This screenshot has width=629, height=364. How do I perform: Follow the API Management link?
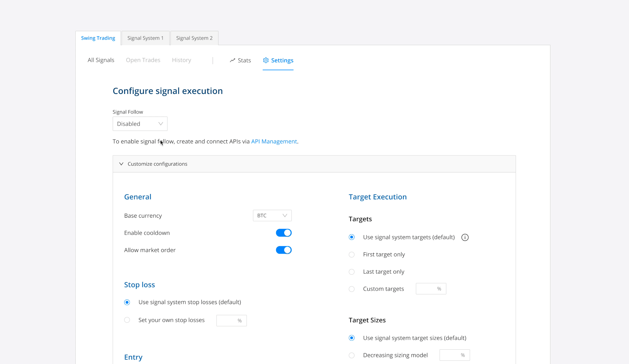274,141
